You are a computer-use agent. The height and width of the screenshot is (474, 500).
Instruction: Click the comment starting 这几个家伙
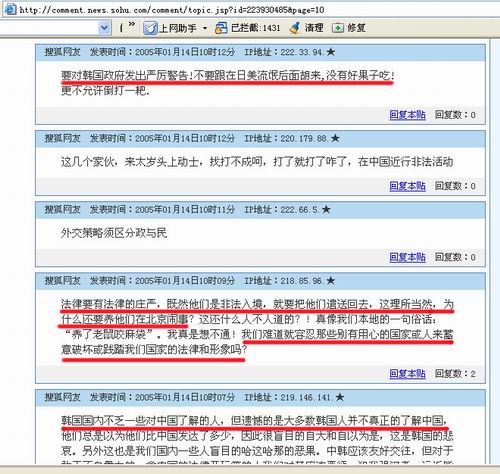tap(257, 162)
